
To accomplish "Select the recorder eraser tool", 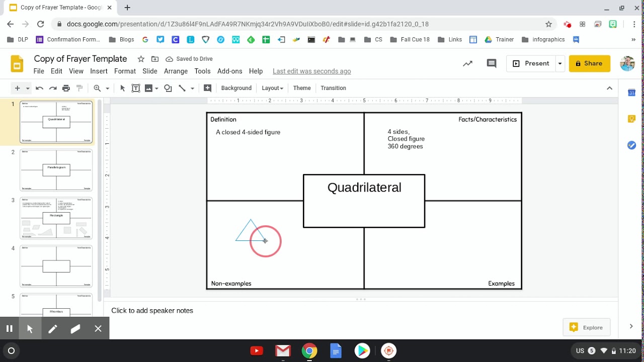I will tap(75, 329).
